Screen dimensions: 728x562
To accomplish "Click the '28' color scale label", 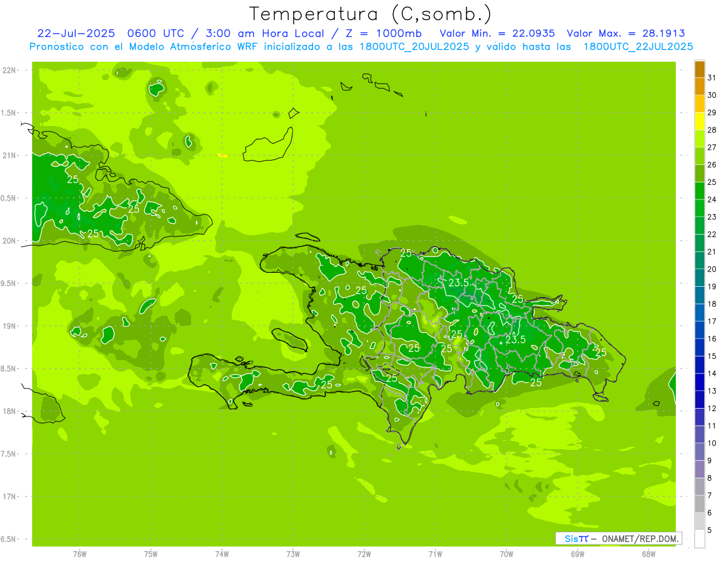I will click(x=712, y=130).
